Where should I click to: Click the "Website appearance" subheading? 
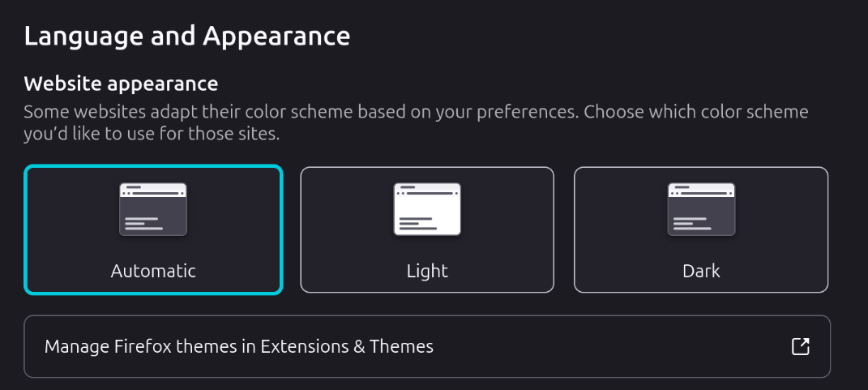click(x=121, y=84)
